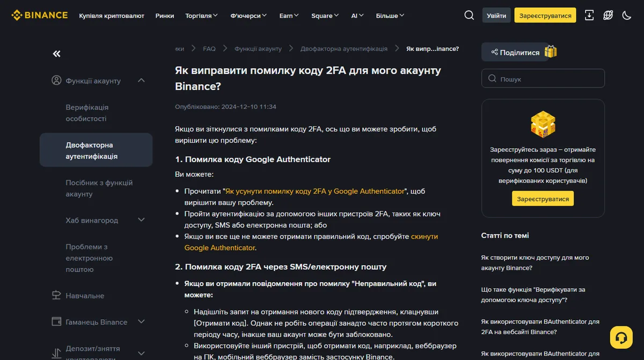
Task: Go to FAQ breadcrumb
Action: [x=209, y=48]
